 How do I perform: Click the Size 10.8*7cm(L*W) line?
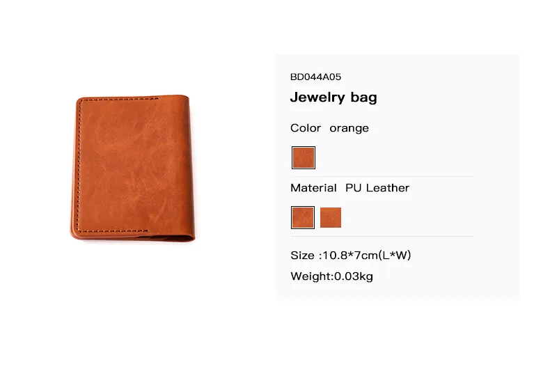pos(351,255)
